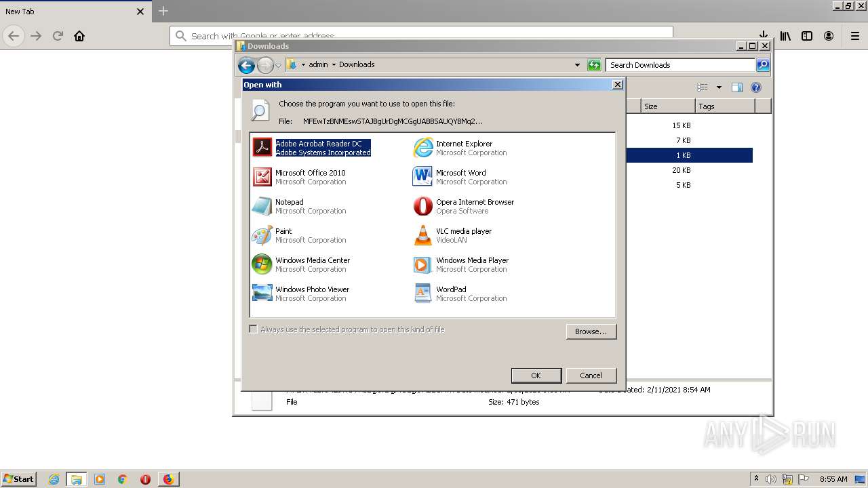This screenshot has height=488, width=868.
Task: Choose Internet Explorer from program list
Action: 461,148
